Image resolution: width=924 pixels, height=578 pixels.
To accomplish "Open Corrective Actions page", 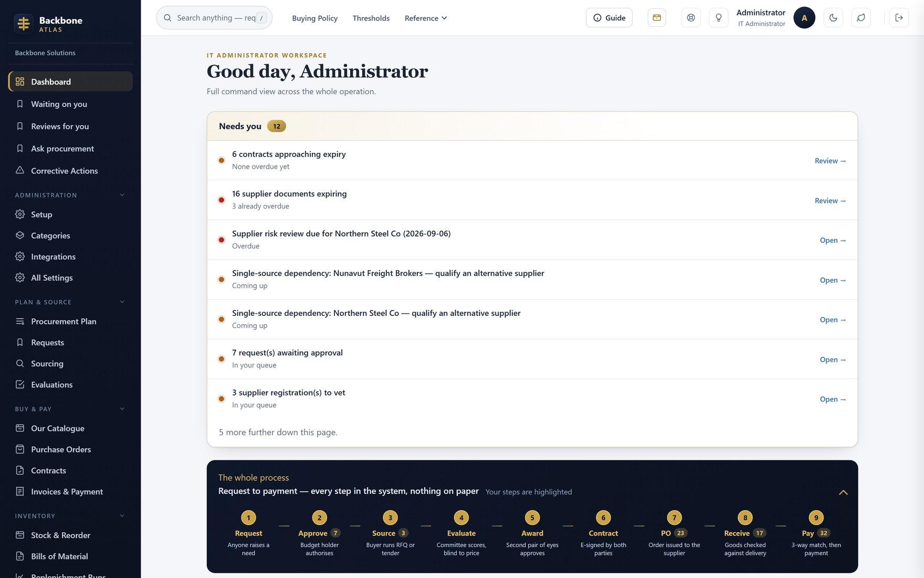I will pos(70,171).
